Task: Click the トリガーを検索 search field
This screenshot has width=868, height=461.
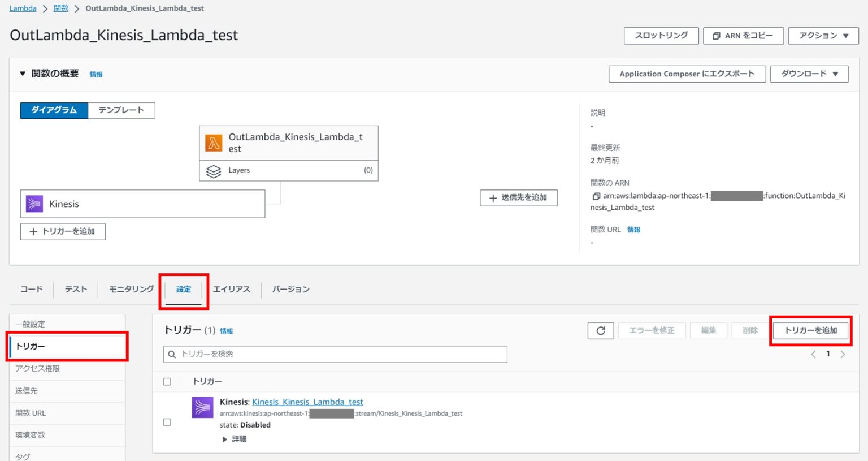Action: pyautogui.click(x=335, y=355)
